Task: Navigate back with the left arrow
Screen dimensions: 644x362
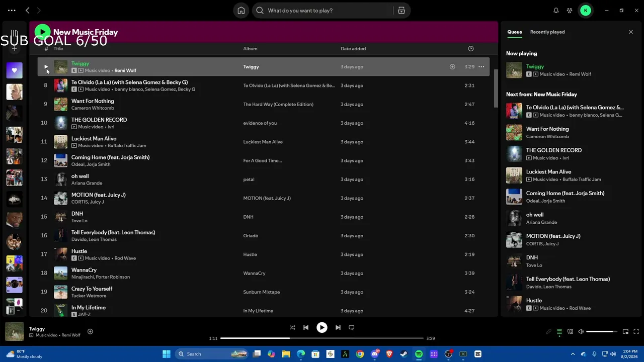Action: click(28, 11)
